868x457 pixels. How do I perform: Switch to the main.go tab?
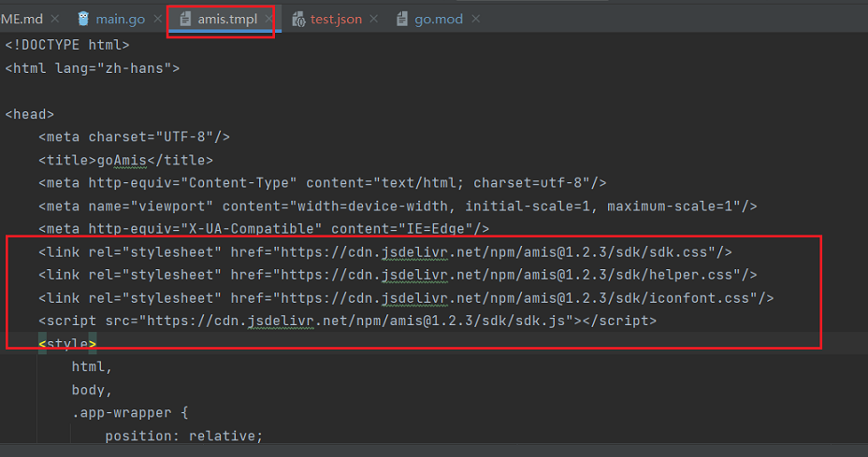(120, 19)
